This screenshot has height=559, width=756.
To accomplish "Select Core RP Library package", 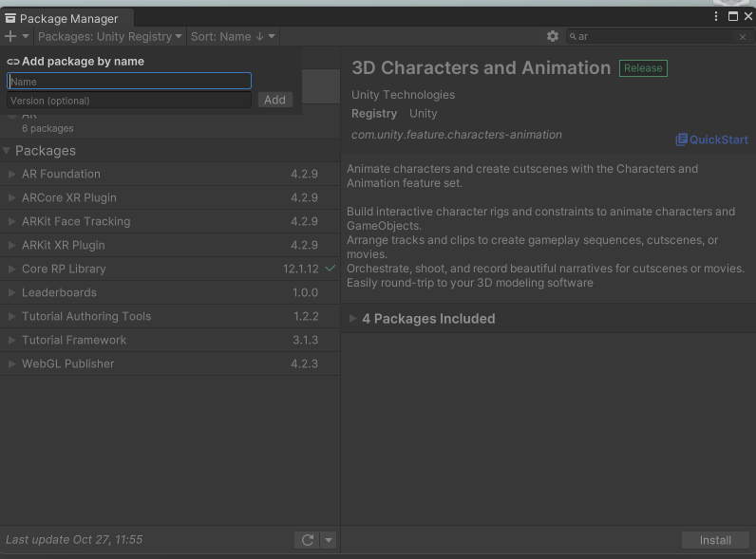I will coord(170,269).
